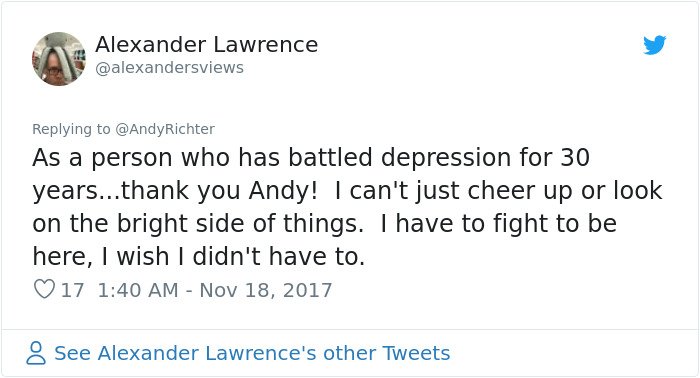Open Alexander Lawrence's profile picture
700x378 pixels.
pos(59,59)
